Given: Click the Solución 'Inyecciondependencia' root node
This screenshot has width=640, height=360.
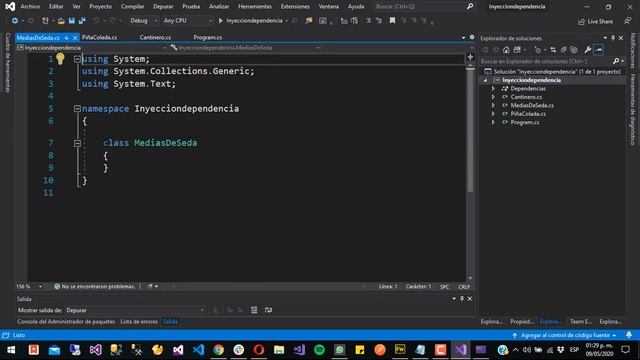Looking at the screenshot, I should pyautogui.click(x=557, y=71).
